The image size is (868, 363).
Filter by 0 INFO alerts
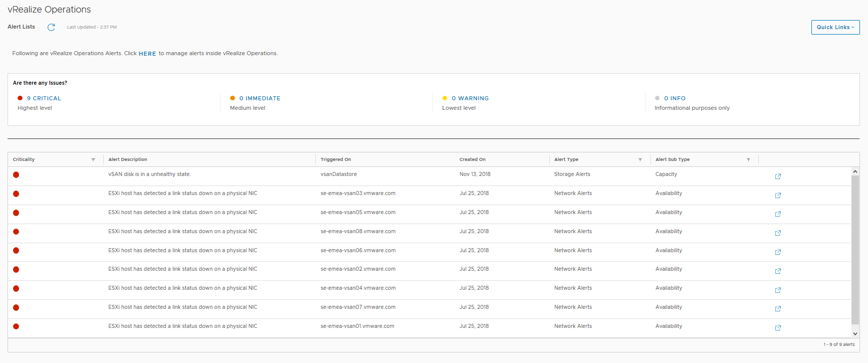click(x=675, y=98)
